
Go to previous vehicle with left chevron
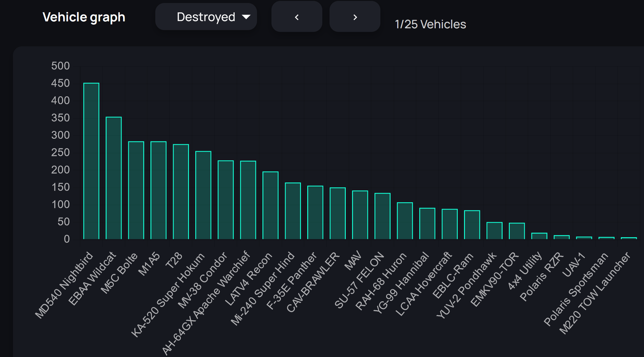pos(297,17)
